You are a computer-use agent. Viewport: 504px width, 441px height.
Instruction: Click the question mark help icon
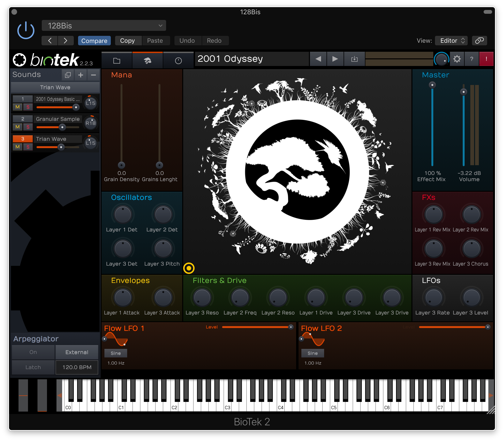pyautogui.click(x=472, y=59)
